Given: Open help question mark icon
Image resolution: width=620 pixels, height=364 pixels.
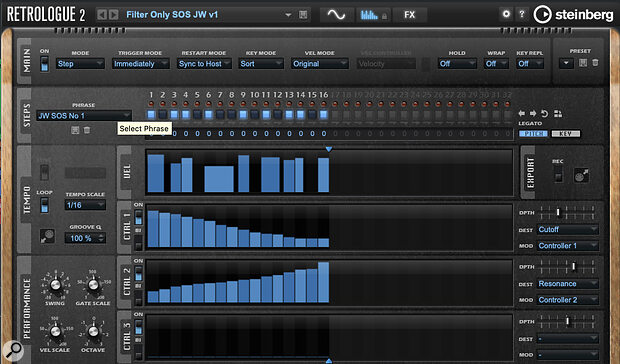Looking at the screenshot, I should click(x=522, y=14).
